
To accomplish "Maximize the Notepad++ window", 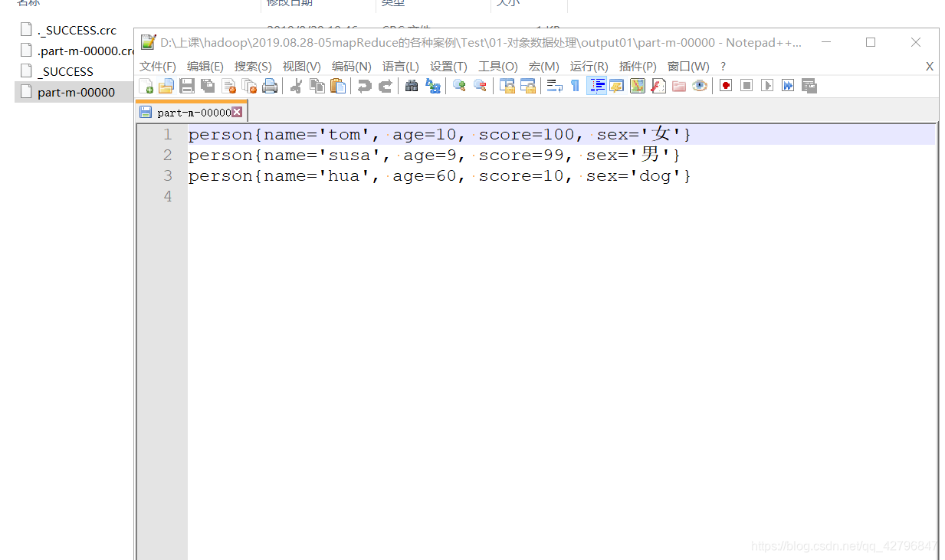I will 871,42.
